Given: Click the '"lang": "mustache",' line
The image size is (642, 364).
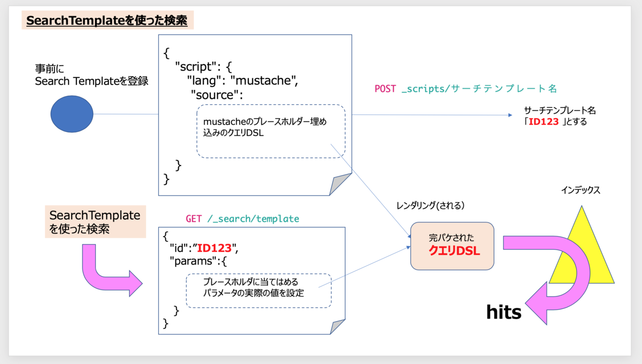Looking at the screenshot, I should pyautogui.click(x=241, y=82).
